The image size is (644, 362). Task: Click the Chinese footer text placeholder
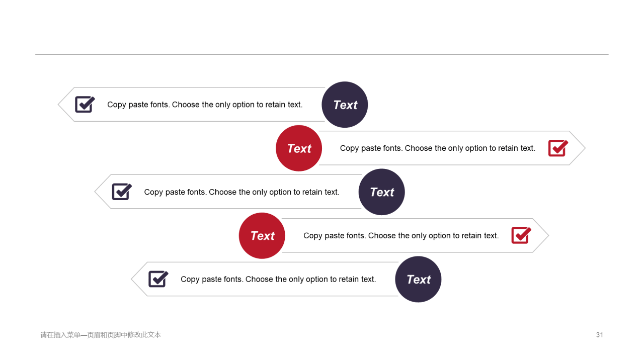(x=101, y=335)
